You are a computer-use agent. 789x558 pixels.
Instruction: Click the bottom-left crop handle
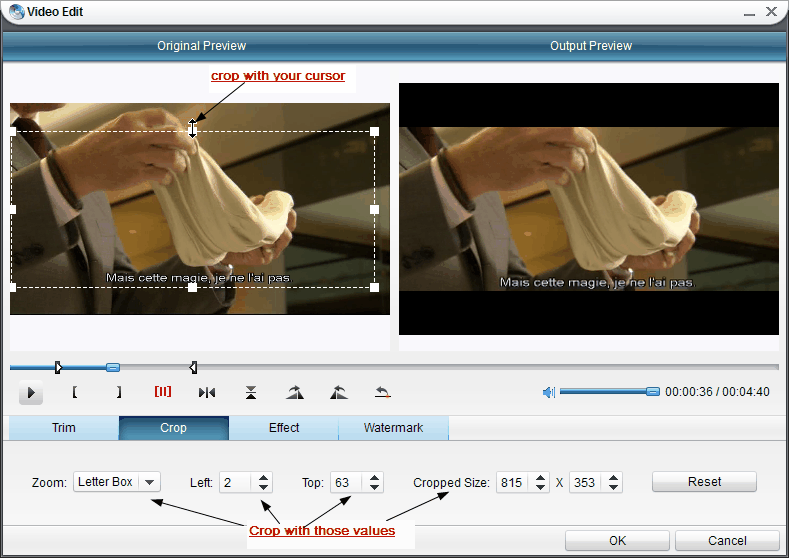(13, 287)
